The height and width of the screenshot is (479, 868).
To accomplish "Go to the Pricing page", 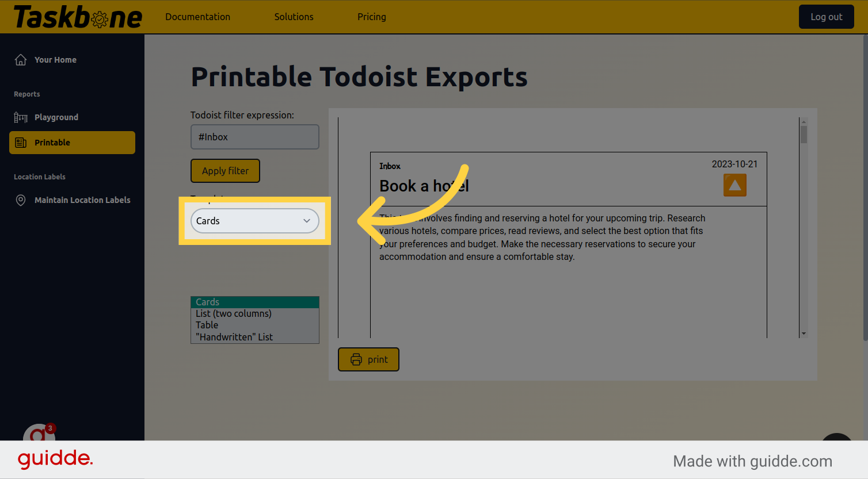I will [372, 17].
